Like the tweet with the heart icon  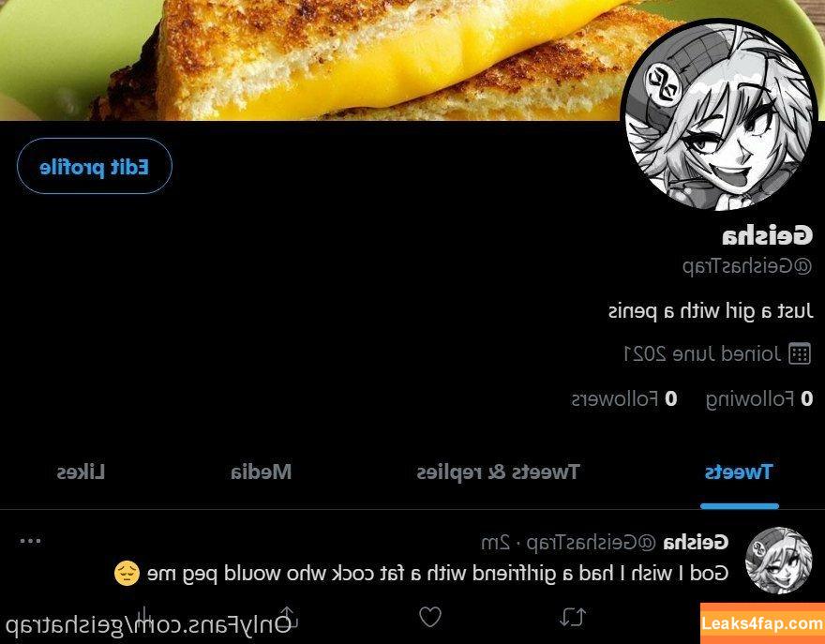click(x=430, y=617)
